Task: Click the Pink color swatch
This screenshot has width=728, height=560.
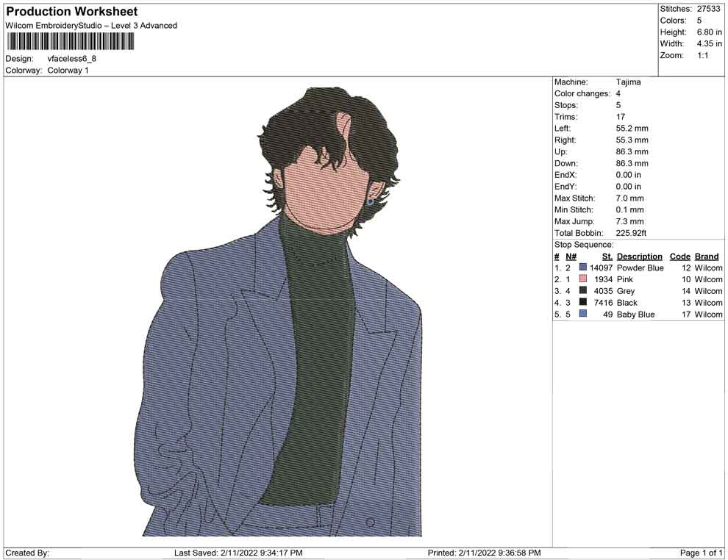Action: pos(582,279)
